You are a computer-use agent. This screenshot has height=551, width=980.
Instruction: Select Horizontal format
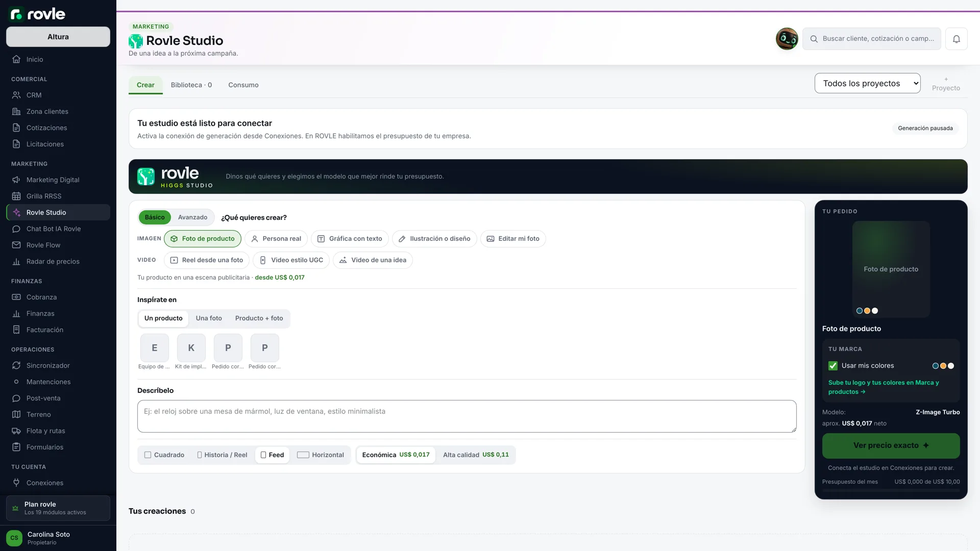pyautogui.click(x=321, y=455)
